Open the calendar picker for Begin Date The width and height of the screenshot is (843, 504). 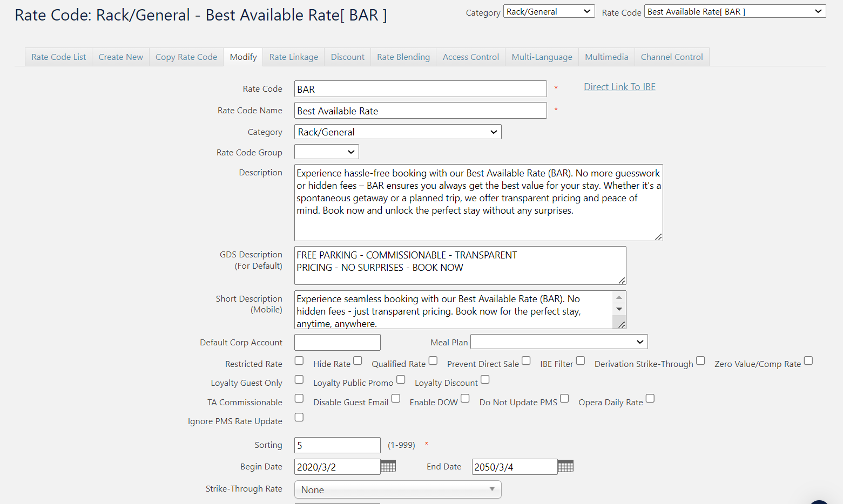coord(388,466)
